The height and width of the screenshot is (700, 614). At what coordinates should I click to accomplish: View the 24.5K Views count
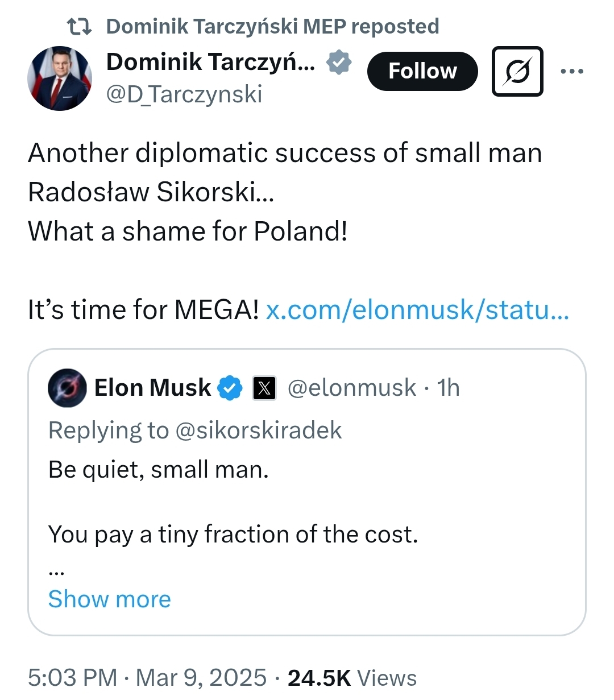pyautogui.click(x=352, y=678)
